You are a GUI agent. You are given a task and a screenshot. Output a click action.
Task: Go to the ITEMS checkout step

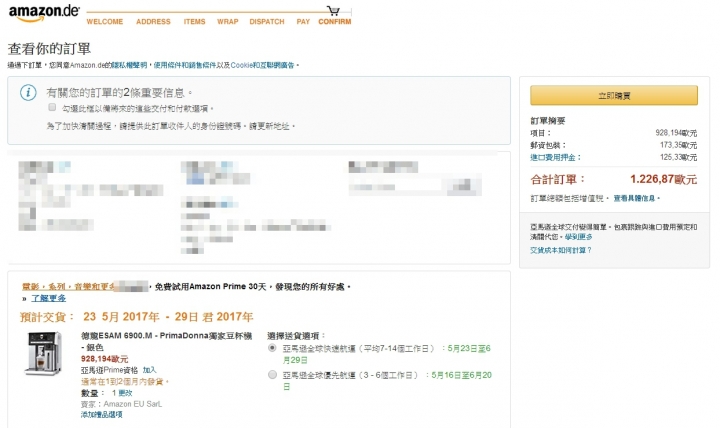tap(194, 22)
